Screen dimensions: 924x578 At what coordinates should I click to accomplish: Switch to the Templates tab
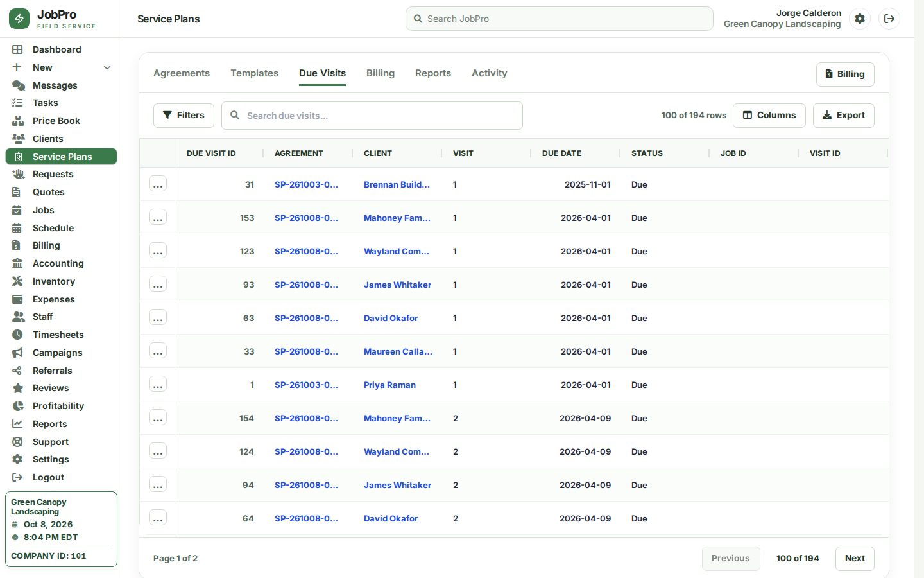tap(255, 73)
